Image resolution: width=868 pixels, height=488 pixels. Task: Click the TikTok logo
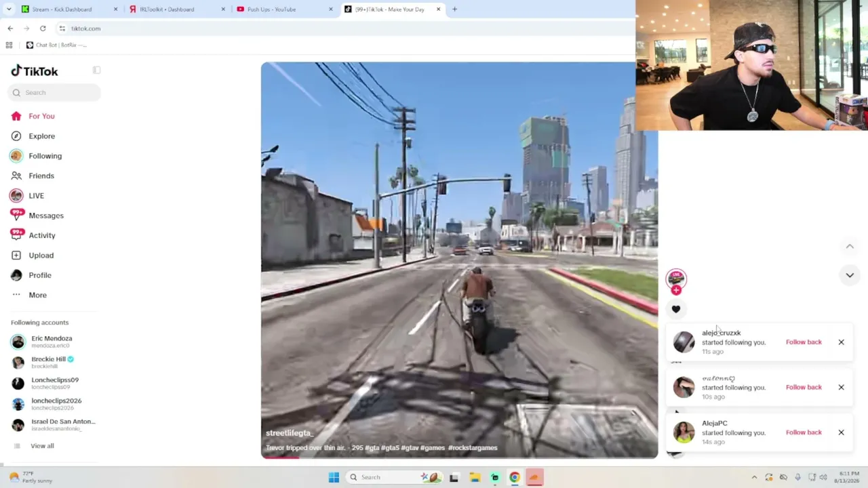(35, 71)
